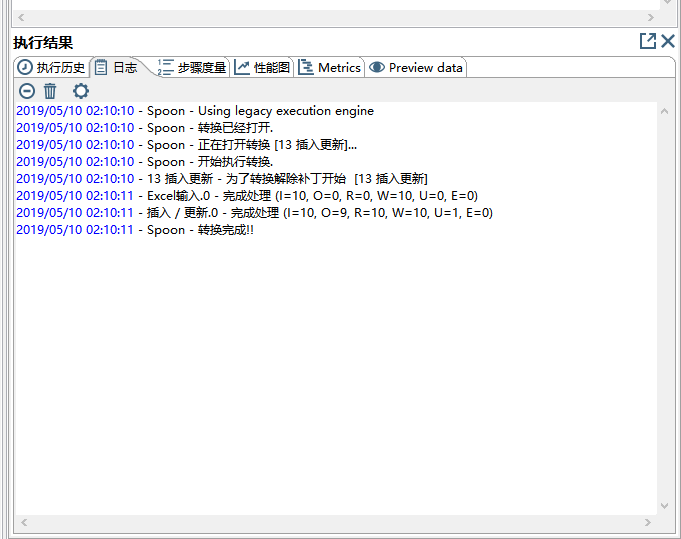The width and height of the screenshot is (681, 539).
Task: Close the 执行结果 panel
Action: click(x=668, y=41)
